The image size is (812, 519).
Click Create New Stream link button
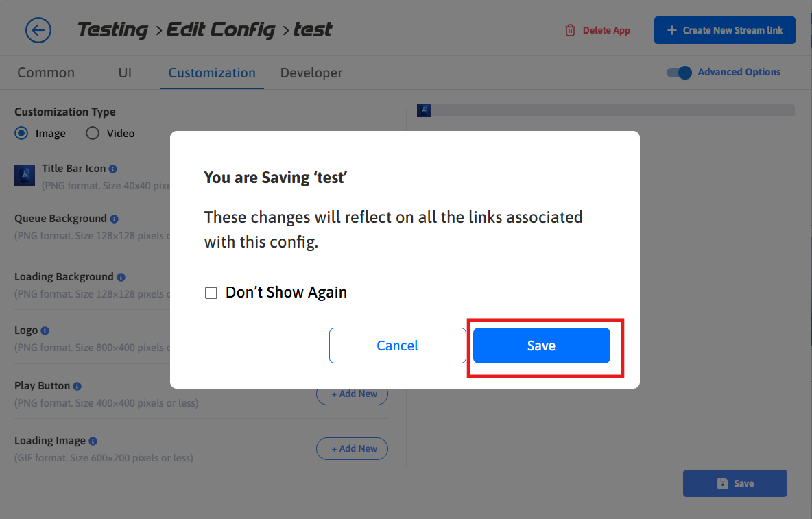[724, 30]
